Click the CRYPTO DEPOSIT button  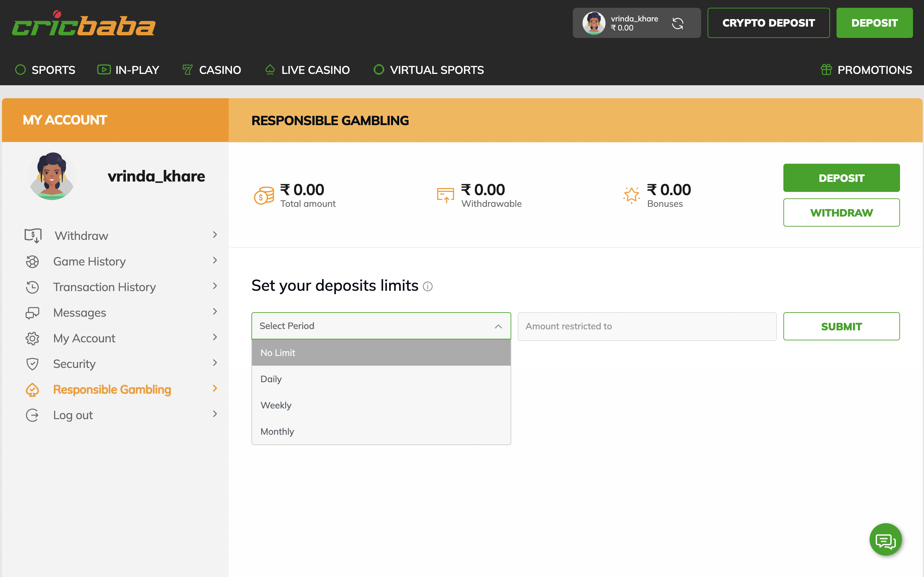coord(768,22)
